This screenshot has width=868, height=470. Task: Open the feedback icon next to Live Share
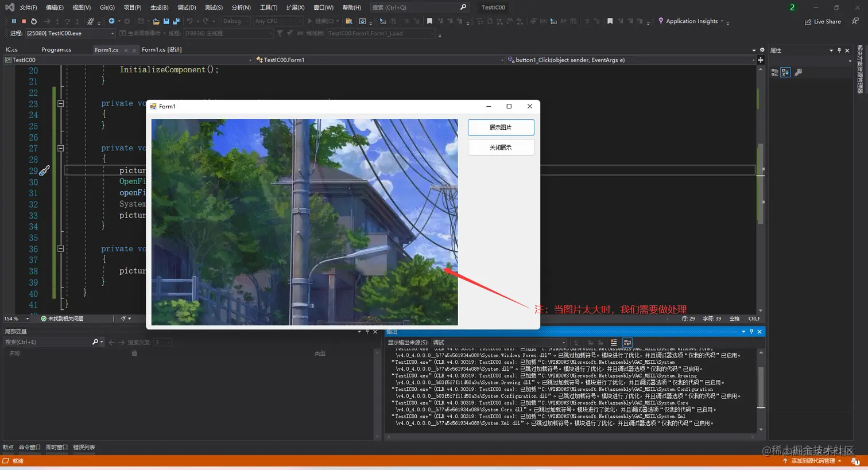tap(855, 21)
